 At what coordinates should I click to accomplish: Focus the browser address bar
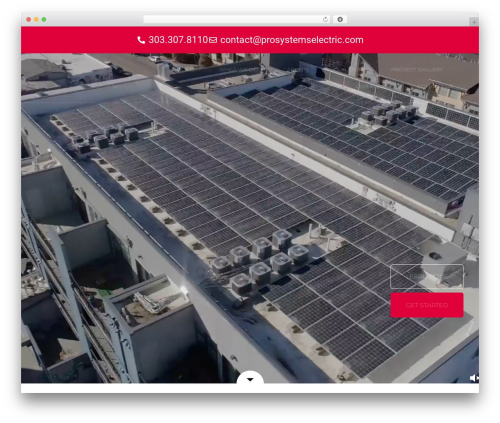237,19
